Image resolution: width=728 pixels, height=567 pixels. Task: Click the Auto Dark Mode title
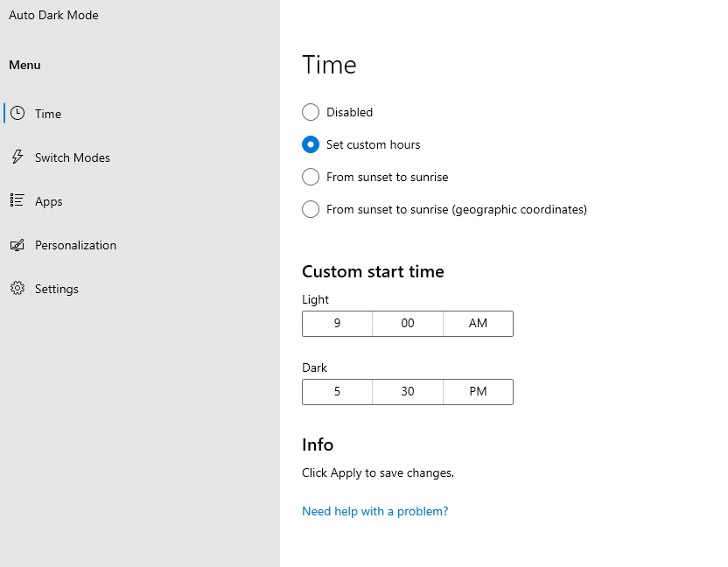(x=53, y=15)
